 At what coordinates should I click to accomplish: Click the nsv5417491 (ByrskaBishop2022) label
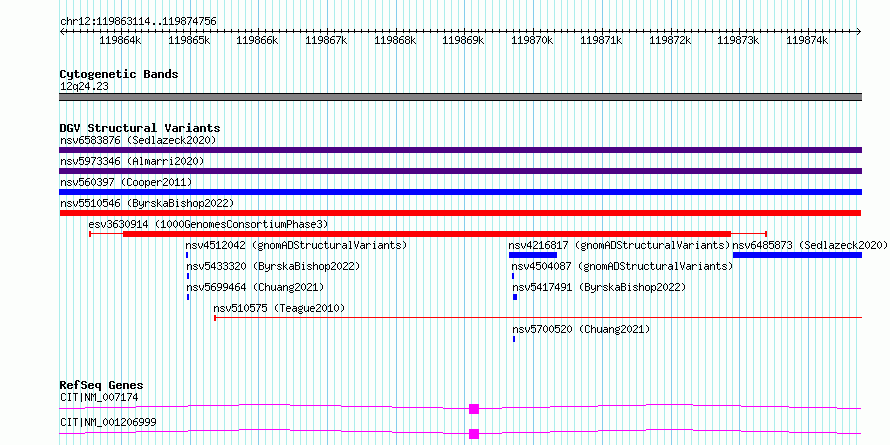[599, 287]
